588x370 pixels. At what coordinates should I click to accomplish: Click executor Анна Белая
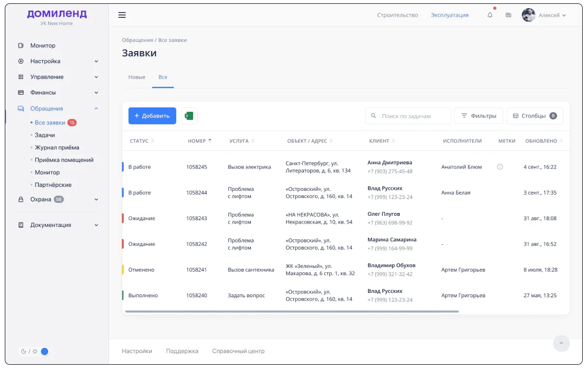coord(456,193)
